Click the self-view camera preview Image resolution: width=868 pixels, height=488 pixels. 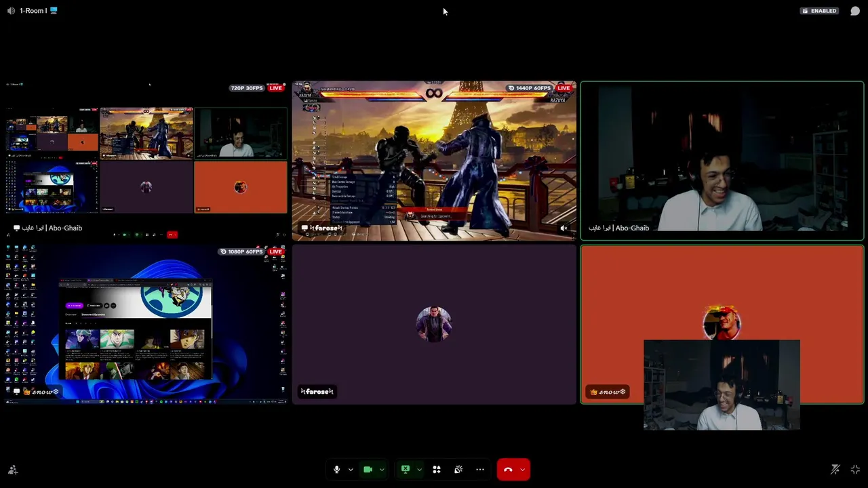click(722, 385)
